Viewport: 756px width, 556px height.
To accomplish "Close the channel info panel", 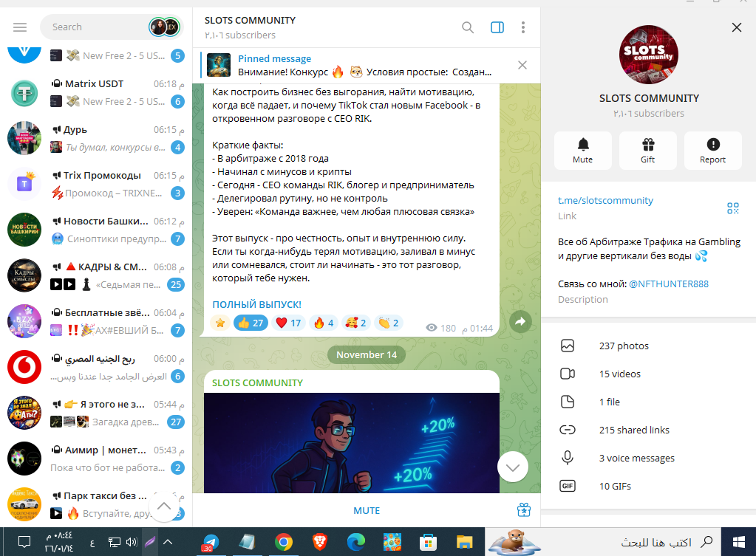I will (x=736, y=27).
